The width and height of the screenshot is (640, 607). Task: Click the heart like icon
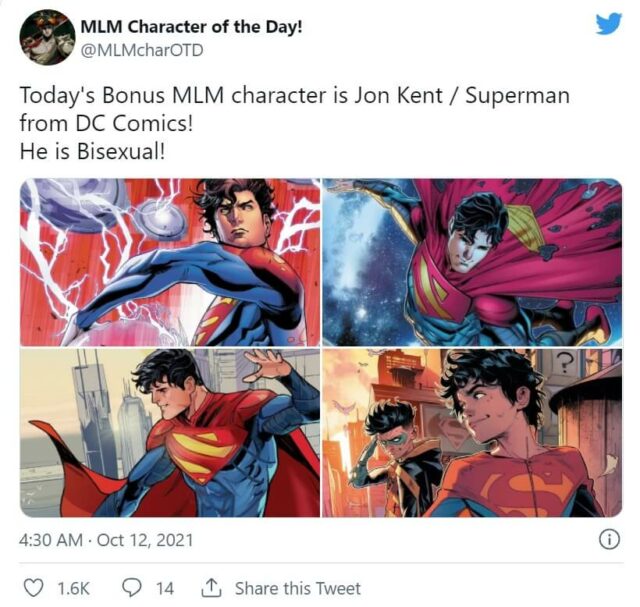coord(33,588)
